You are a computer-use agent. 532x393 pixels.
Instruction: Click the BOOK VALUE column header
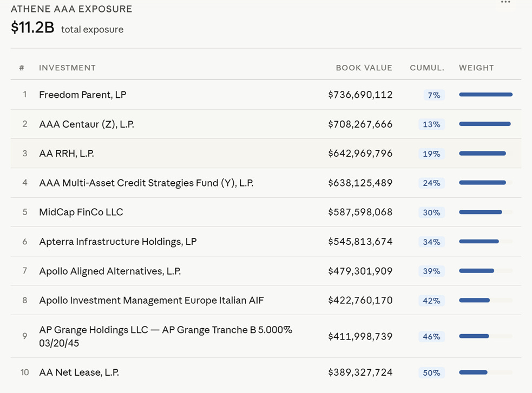tap(364, 68)
